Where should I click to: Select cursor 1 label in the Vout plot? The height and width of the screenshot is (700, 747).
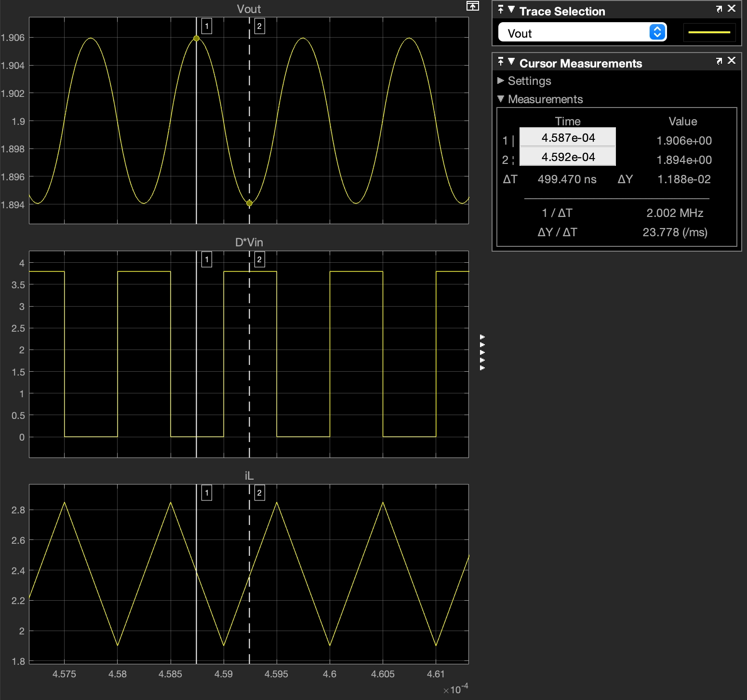click(x=207, y=26)
